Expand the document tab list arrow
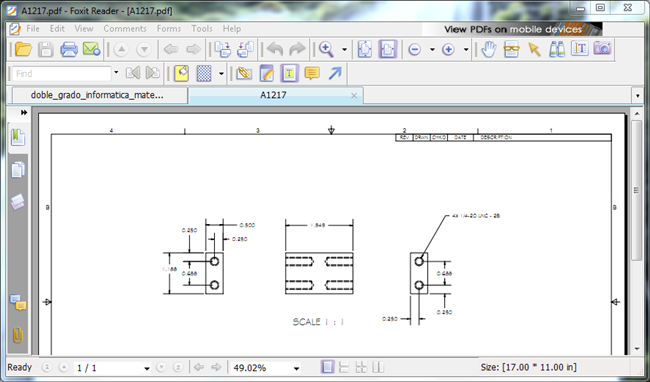This screenshot has width=650, height=382. (x=638, y=96)
